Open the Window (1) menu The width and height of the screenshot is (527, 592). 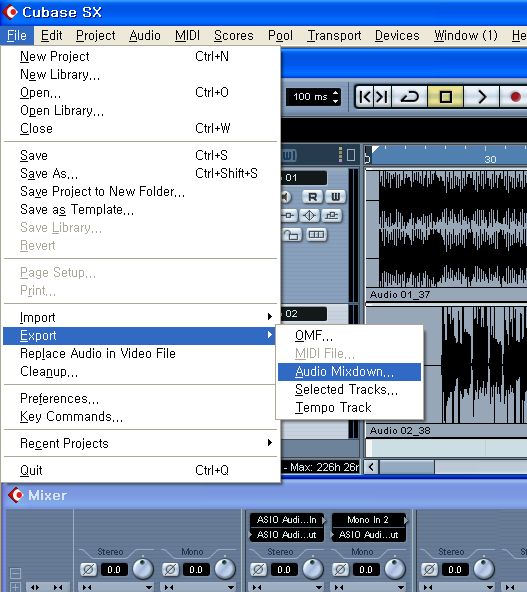[465, 35]
